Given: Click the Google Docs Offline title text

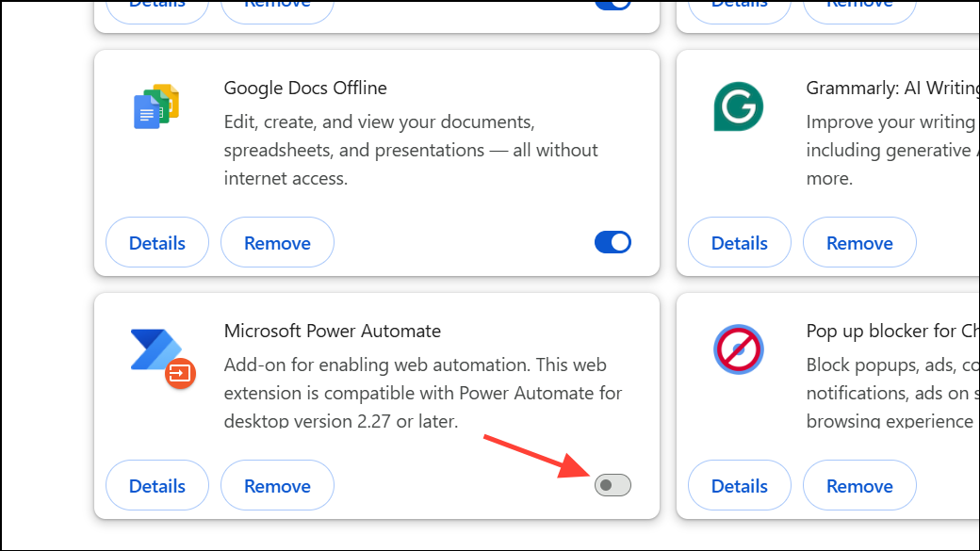Looking at the screenshot, I should [x=305, y=89].
